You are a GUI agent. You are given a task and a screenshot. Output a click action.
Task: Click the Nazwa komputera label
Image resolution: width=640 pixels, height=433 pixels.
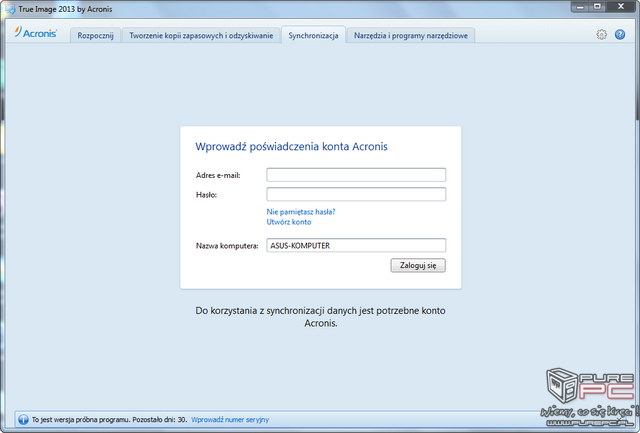pyautogui.click(x=227, y=246)
